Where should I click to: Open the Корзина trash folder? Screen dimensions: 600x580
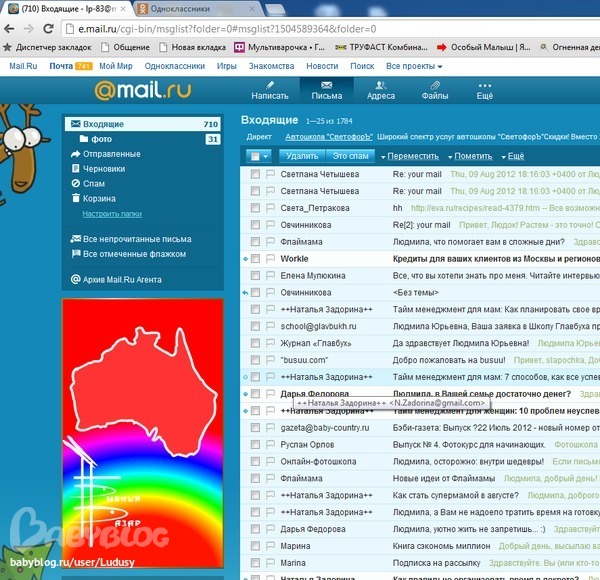[x=99, y=198]
